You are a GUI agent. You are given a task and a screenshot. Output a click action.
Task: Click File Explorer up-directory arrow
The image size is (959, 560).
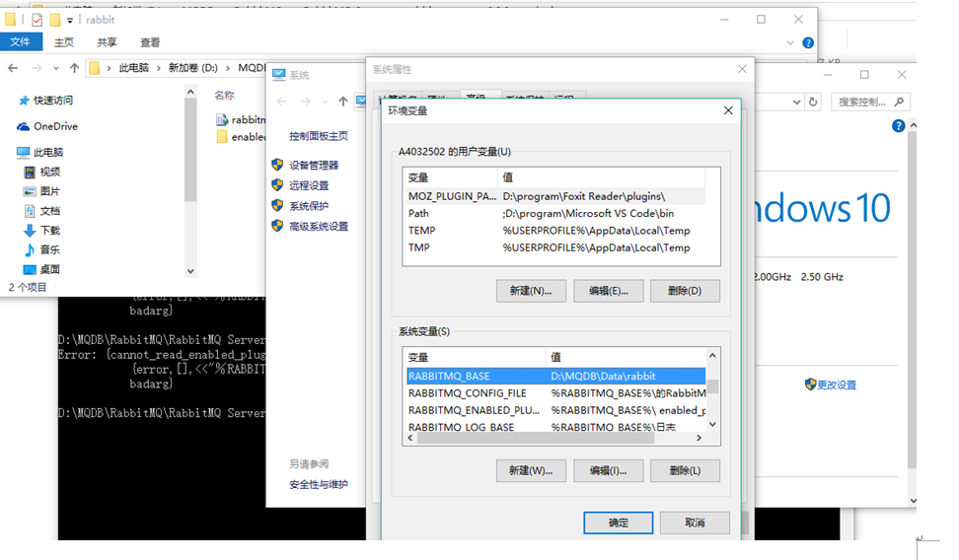[x=75, y=68]
